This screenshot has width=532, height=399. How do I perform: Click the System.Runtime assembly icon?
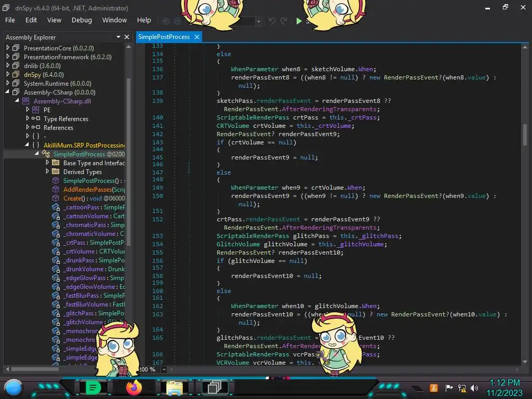coord(16,83)
